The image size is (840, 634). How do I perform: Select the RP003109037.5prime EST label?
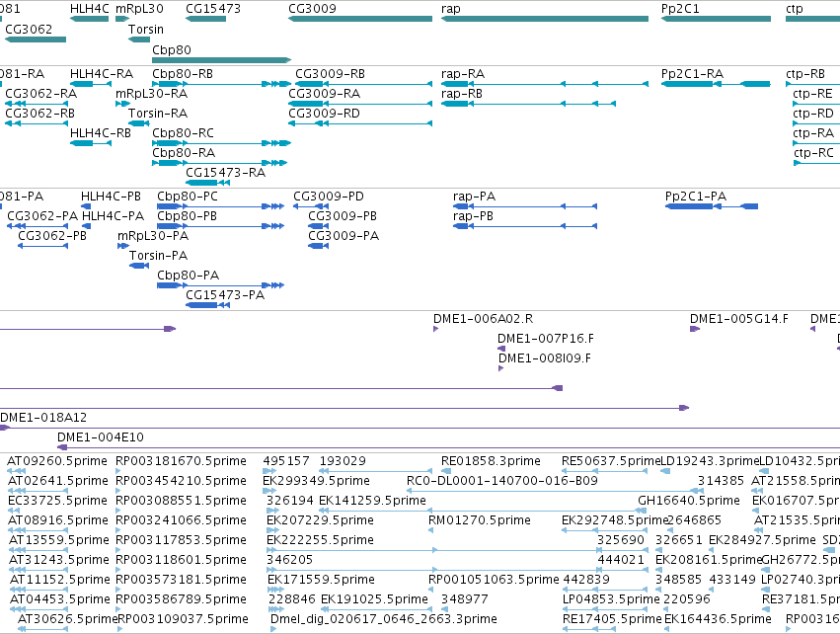[x=183, y=619]
